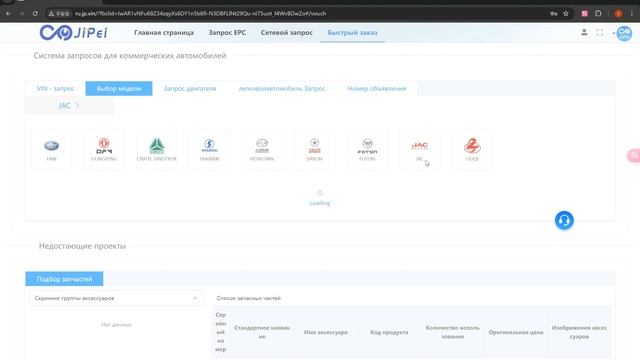Image resolution: width=640 pixels, height=360 pixels.
Task: Open the blue headset support chat button
Action: (x=564, y=220)
